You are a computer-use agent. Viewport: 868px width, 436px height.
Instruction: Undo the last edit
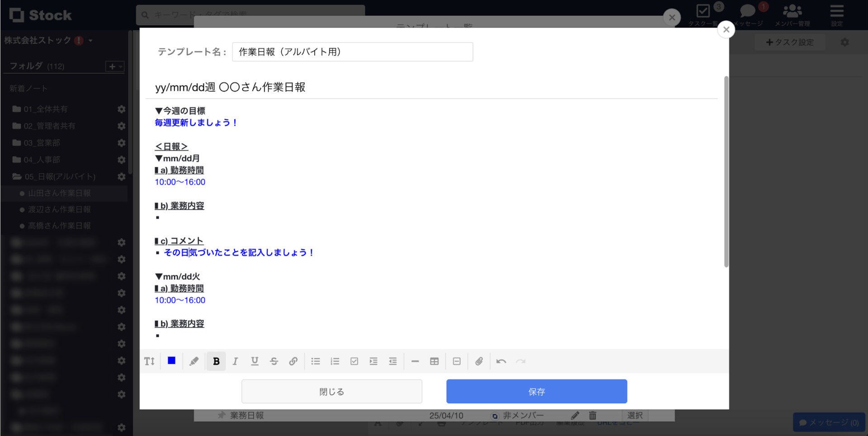coord(501,361)
